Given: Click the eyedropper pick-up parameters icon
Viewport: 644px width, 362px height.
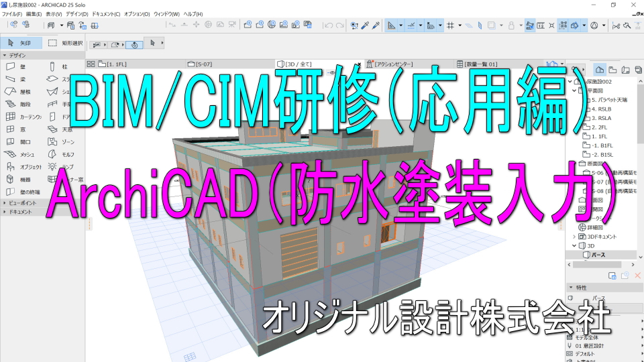Looking at the screenshot, I should (366, 25).
